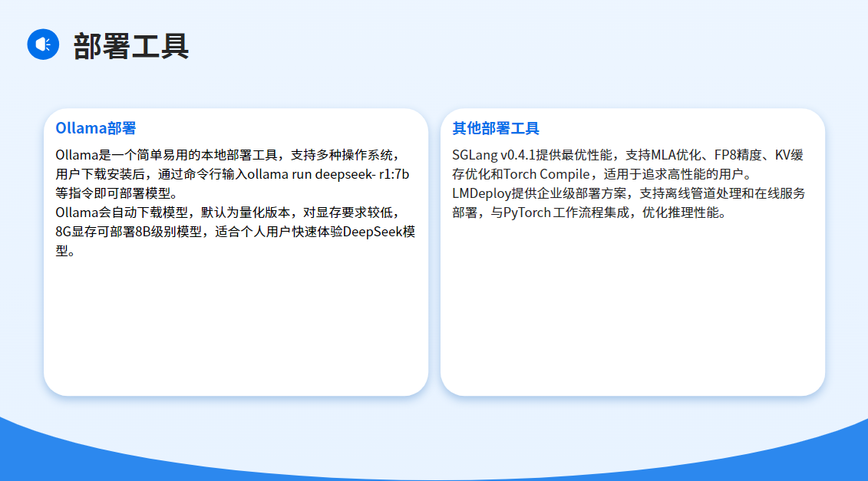Click the line starting 'SGLang v0.4.1提供最优性能'
The image size is (868, 481).
628,155
